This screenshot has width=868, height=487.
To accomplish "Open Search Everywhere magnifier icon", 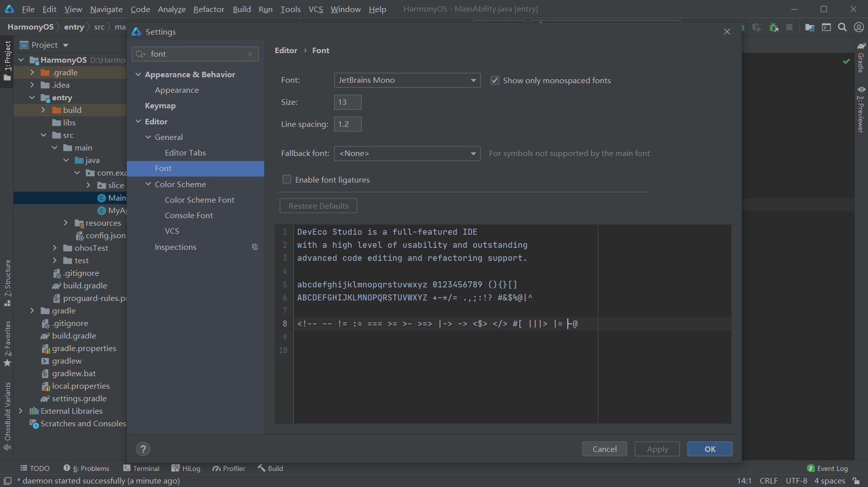I will click(842, 28).
